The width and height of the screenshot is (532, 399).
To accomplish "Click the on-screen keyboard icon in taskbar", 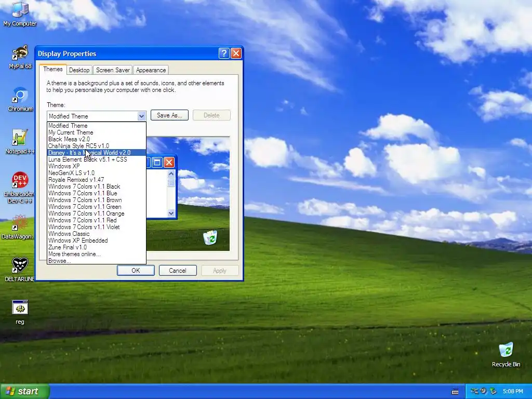I will pos(455,392).
